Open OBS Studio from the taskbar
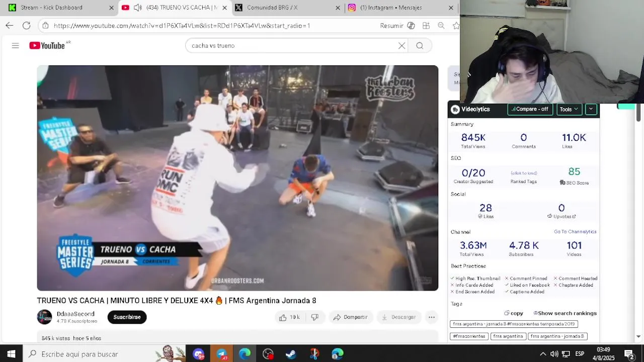Image resolution: width=644 pixels, height=362 pixels. [x=268, y=354]
